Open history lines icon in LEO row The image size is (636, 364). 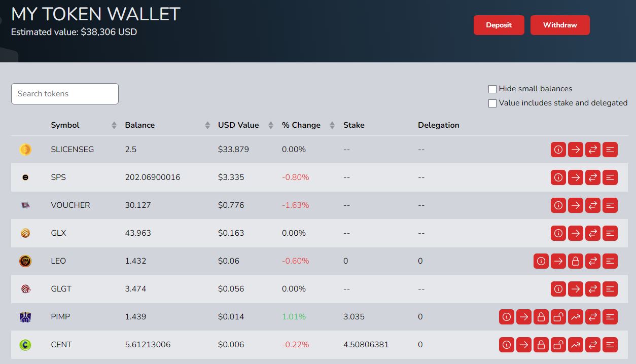(x=610, y=261)
